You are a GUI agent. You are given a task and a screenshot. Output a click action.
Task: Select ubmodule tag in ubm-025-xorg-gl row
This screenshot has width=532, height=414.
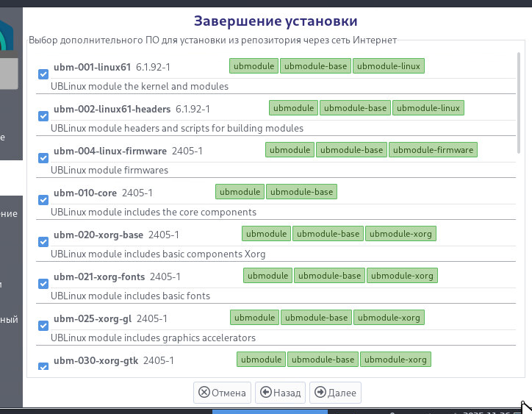254,318
